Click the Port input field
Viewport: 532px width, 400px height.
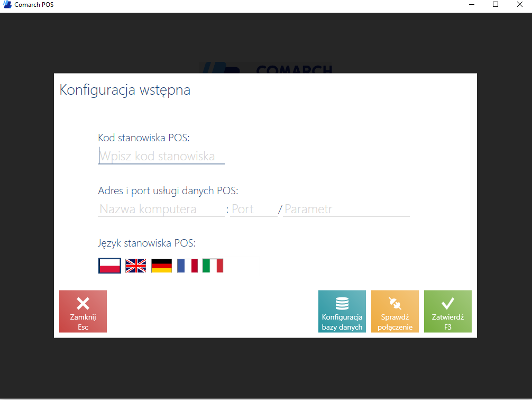tap(254, 209)
